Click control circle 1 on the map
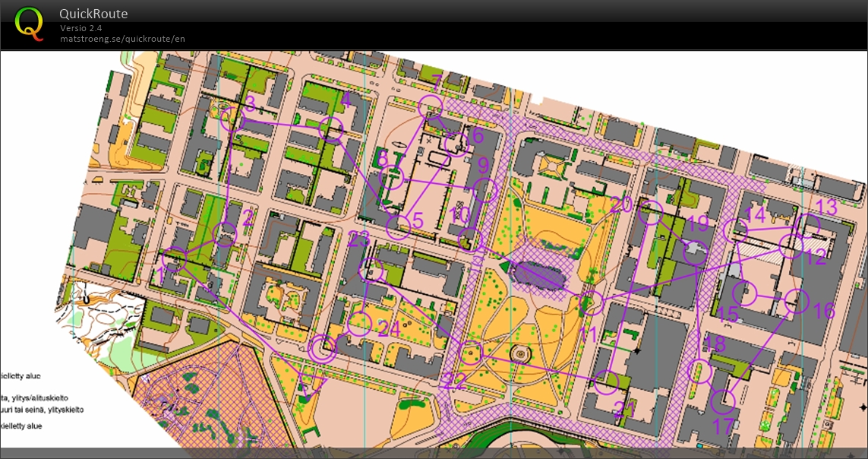The height and width of the screenshot is (459, 868). 174,259
